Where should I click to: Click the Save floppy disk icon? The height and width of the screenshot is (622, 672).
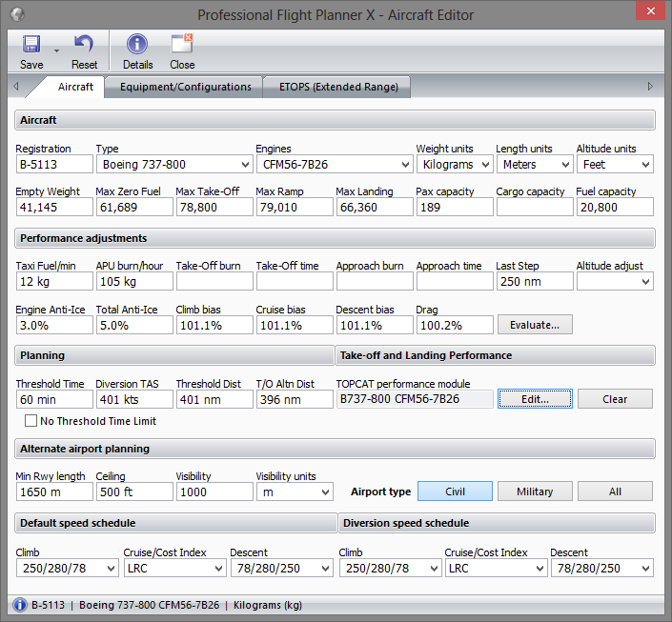(x=31, y=45)
